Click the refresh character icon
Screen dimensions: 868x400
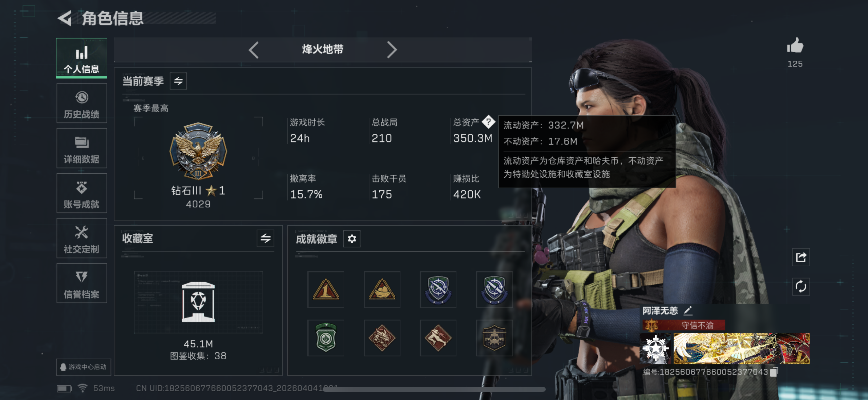tap(801, 287)
